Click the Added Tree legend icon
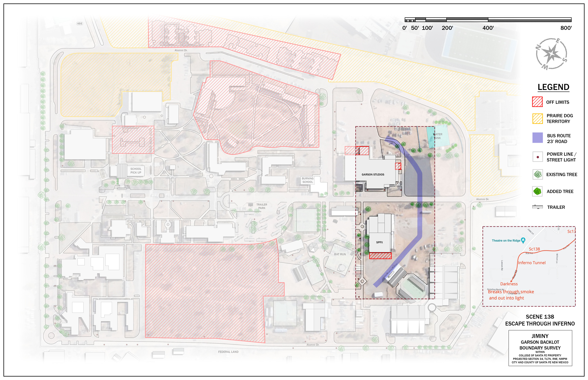The image size is (588, 380). click(x=537, y=191)
